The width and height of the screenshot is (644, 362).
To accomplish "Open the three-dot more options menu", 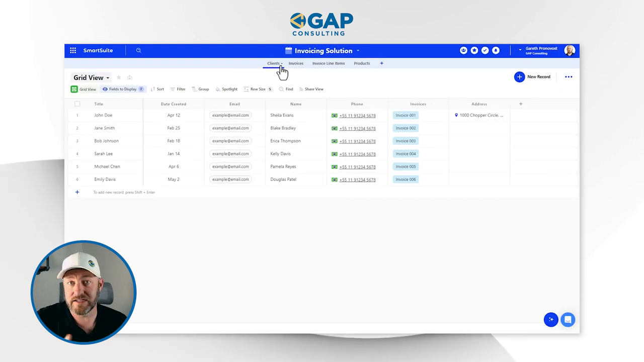I will coord(569,77).
